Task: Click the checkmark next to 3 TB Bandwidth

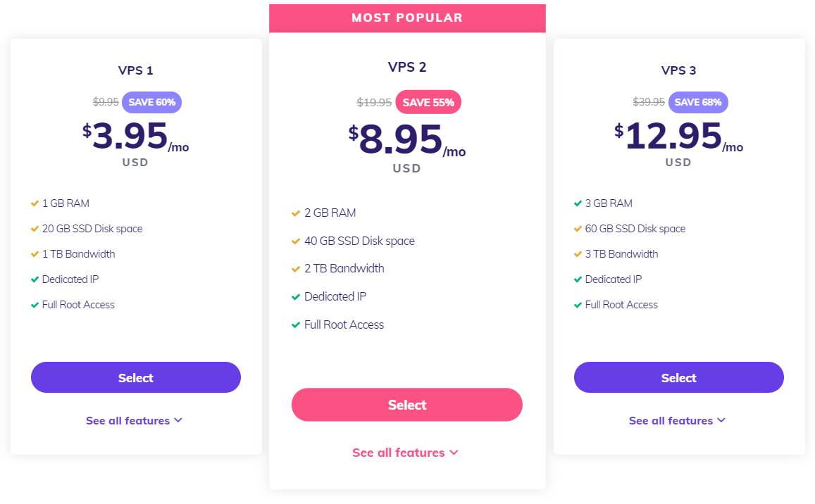Action: point(577,253)
